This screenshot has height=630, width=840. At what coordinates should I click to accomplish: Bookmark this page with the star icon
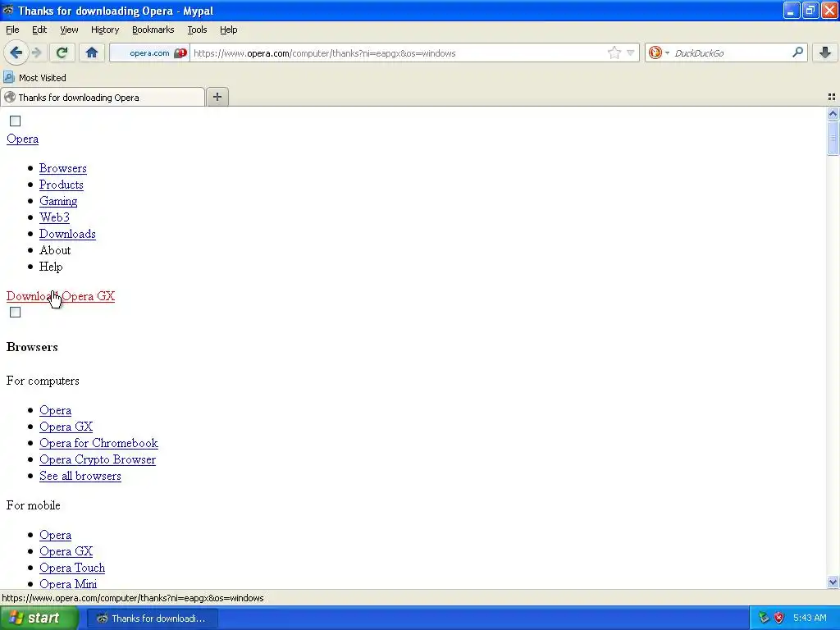coord(614,52)
